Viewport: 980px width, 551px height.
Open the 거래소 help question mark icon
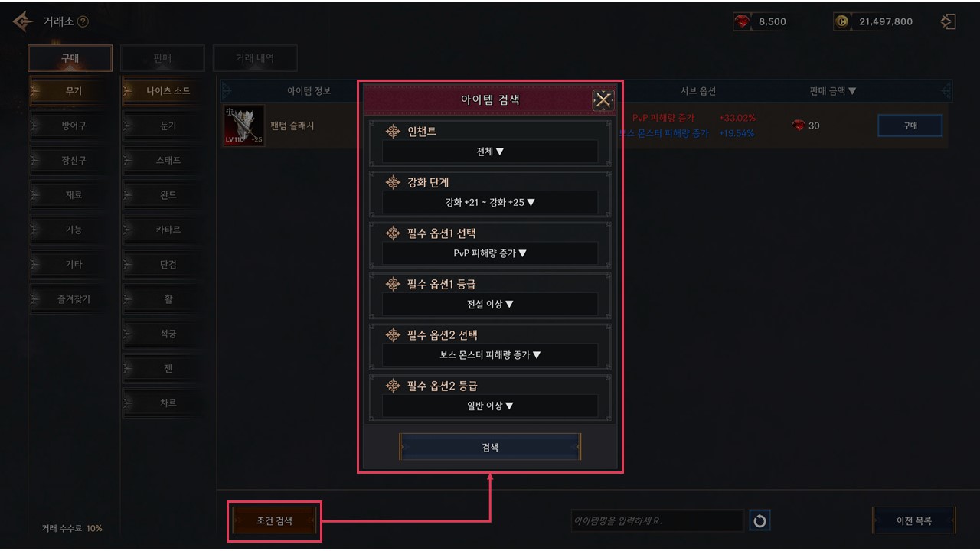point(83,21)
